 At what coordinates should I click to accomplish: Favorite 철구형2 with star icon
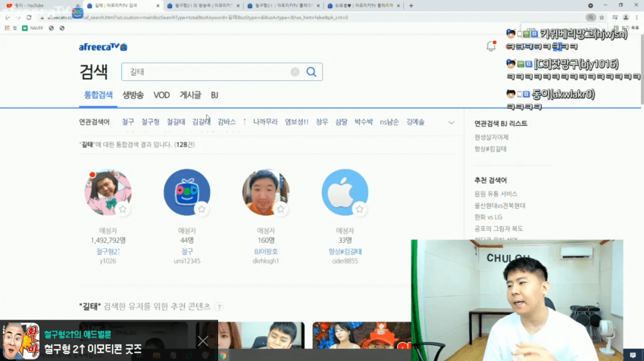[x=123, y=209]
